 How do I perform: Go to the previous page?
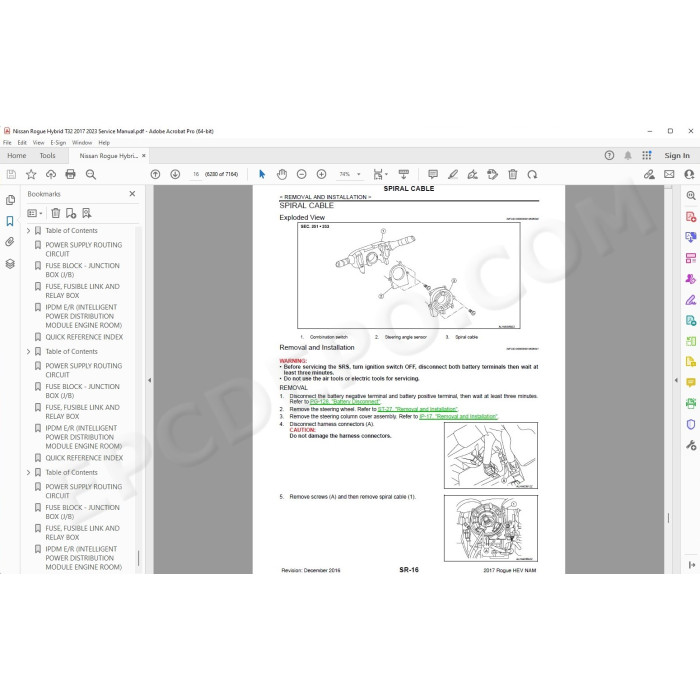point(155,174)
